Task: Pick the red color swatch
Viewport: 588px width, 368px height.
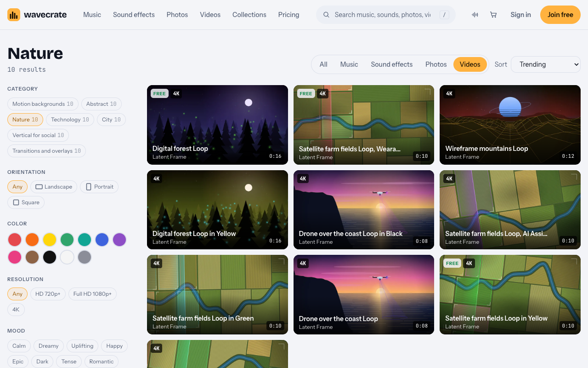Action: coord(15,240)
